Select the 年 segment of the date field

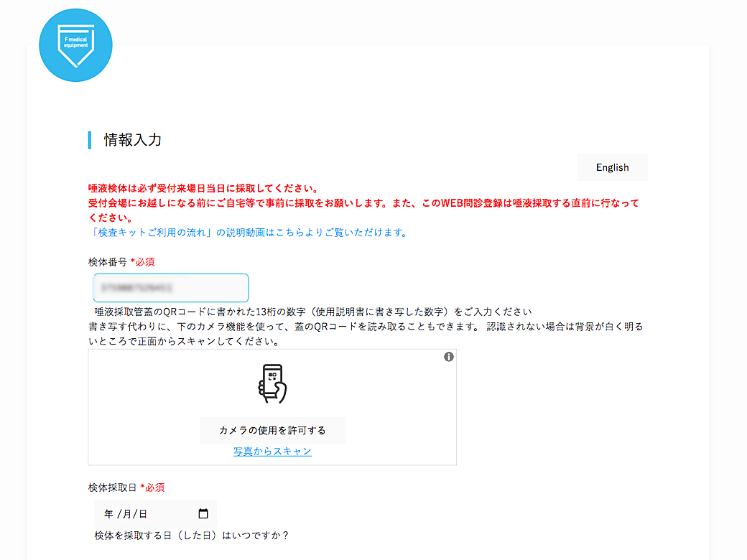[x=108, y=514]
